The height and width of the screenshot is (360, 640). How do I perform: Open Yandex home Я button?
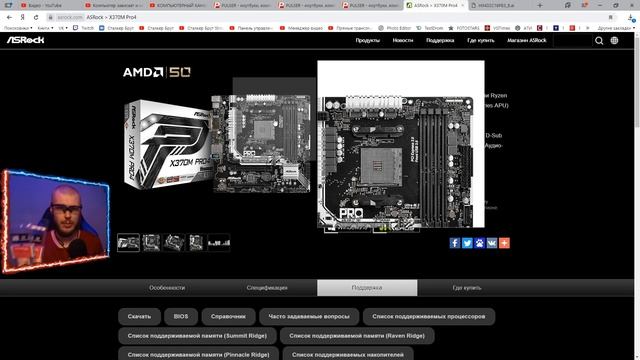[x=22, y=17]
